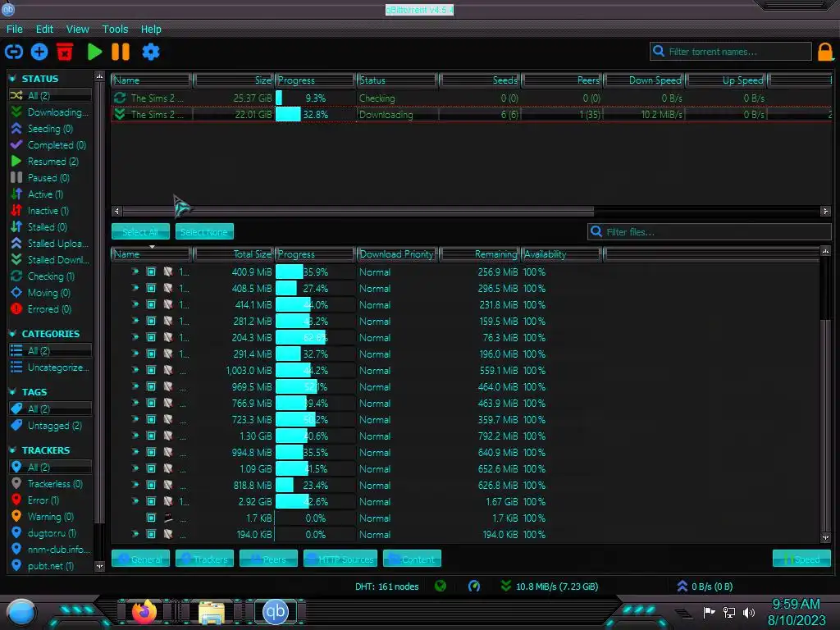Screen dimensions: 840x630
Task: Click the download speed 10.8 MiB/s indicator
Action: coord(549,587)
